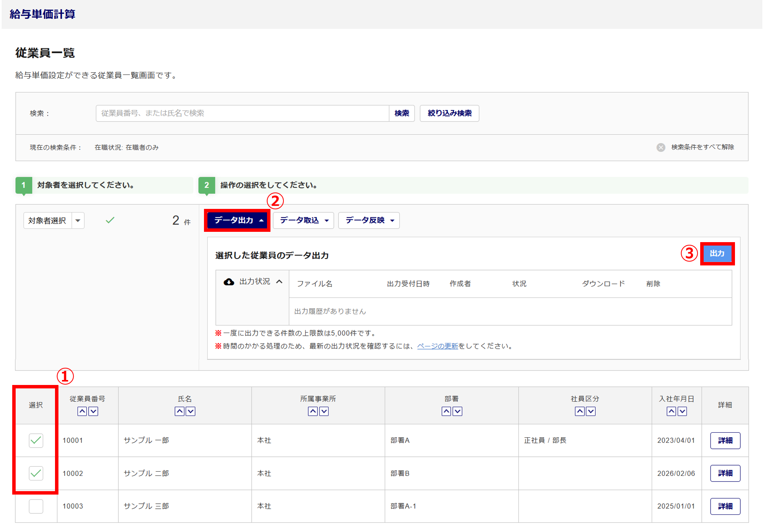Follow the ページの更新 link
Image resolution: width=764 pixels, height=532 pixels.
click(x=437, y=346)
